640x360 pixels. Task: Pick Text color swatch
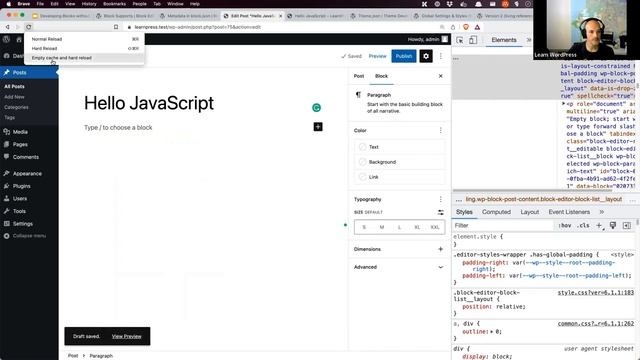(x=362, y=147)
